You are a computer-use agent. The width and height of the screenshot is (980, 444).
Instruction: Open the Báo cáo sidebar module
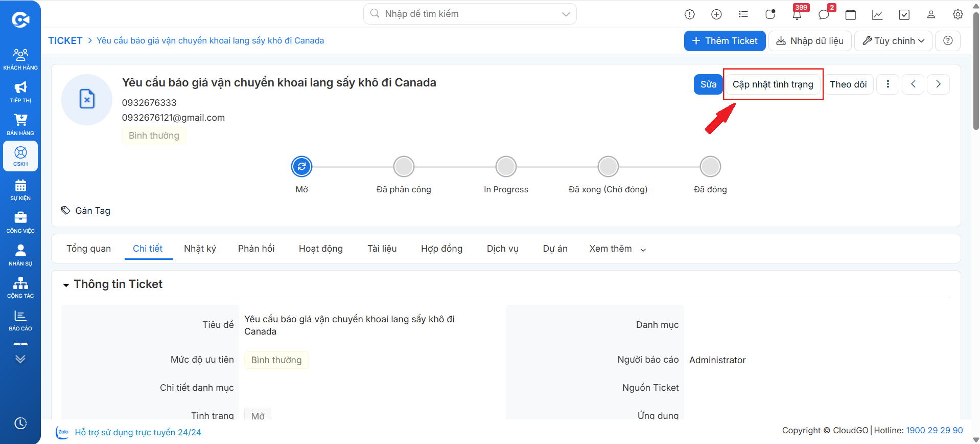(x=20, y=320)
